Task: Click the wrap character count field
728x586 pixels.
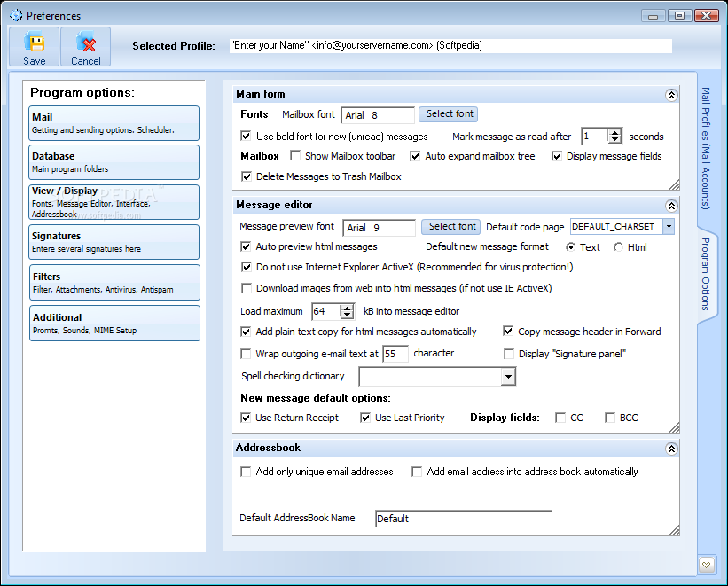Action: pyautogui.click(x=395, y=354)
